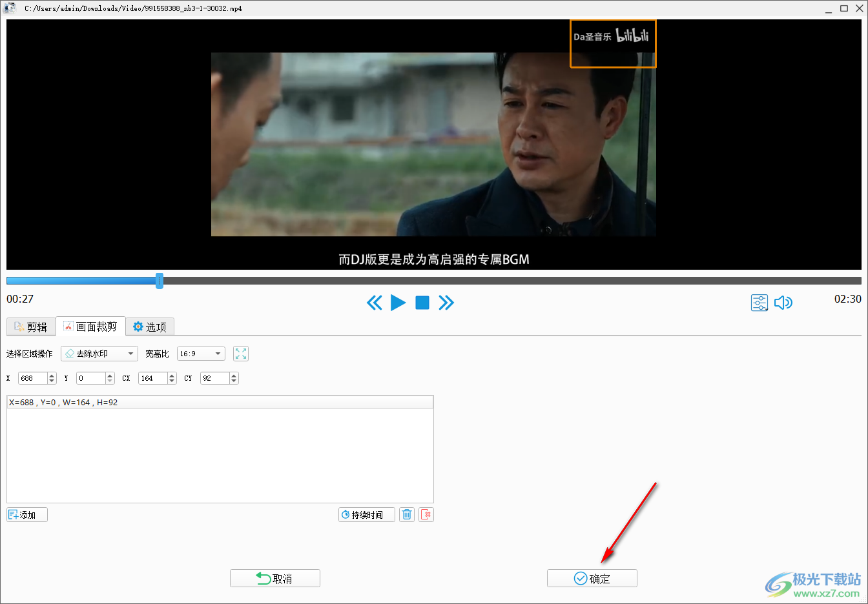Focus the CY value field showing 92

point(214,378)
